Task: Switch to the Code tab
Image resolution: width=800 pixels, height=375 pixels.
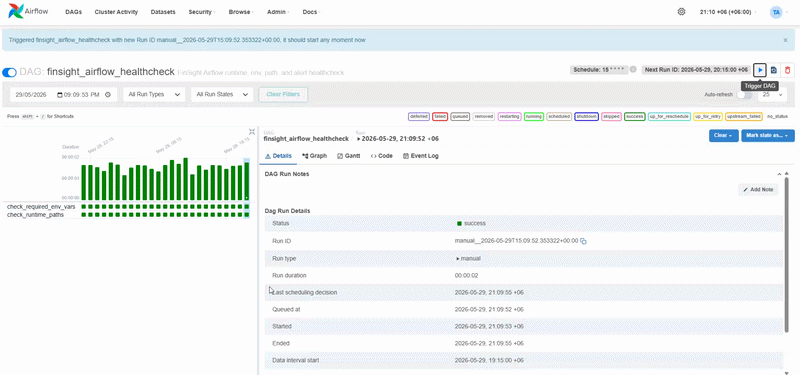Action: point(381,156)
